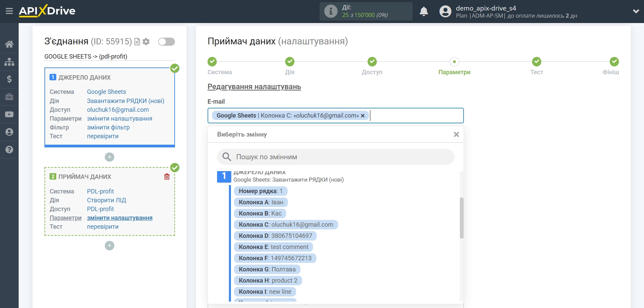Open connection settings gear icon
Image resolution: width=644 pixels, height=308 pixels.
146,42
